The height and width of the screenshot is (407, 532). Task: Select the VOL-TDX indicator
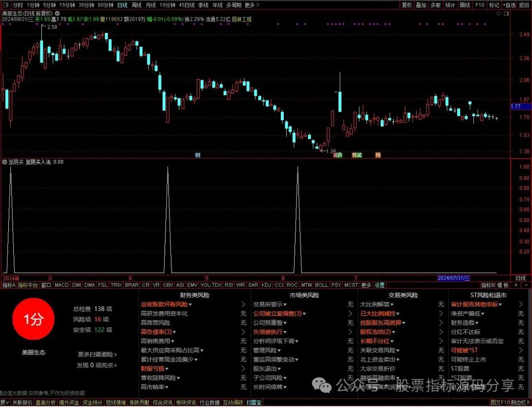click(211, 285)
